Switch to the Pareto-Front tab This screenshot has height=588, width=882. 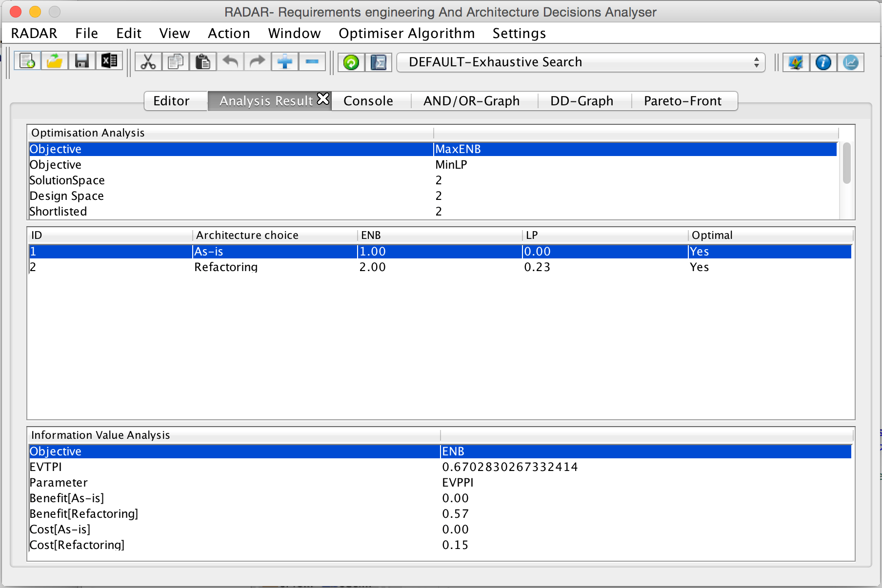click(683, 101)
